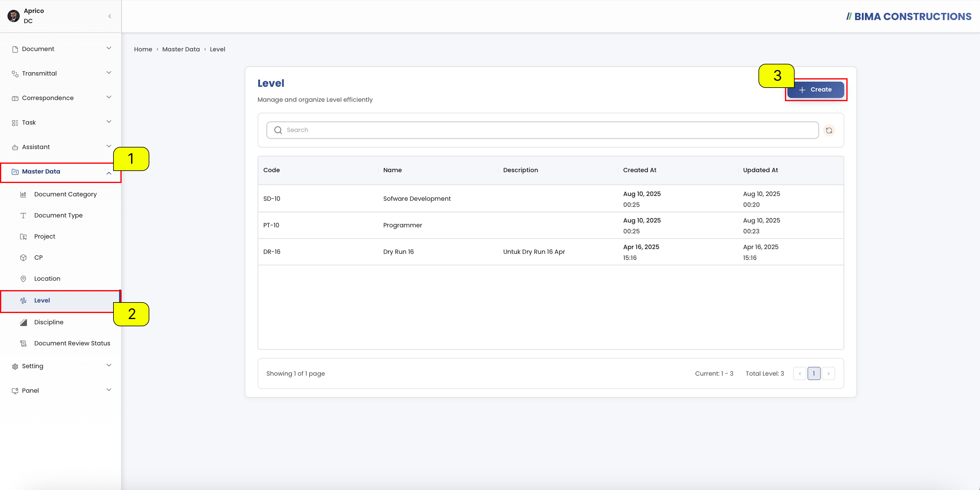
Task: Click the Location pin icon
Action: click(x=23, y=279)
